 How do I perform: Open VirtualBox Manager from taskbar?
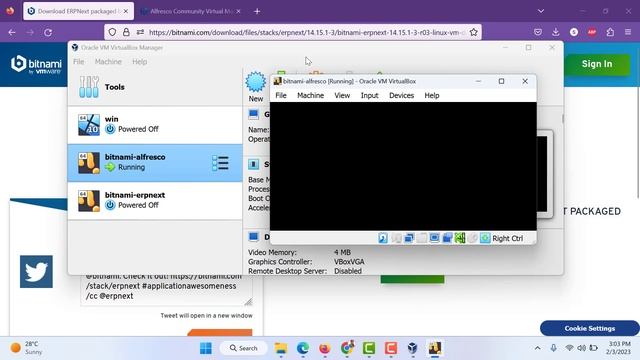413,348
